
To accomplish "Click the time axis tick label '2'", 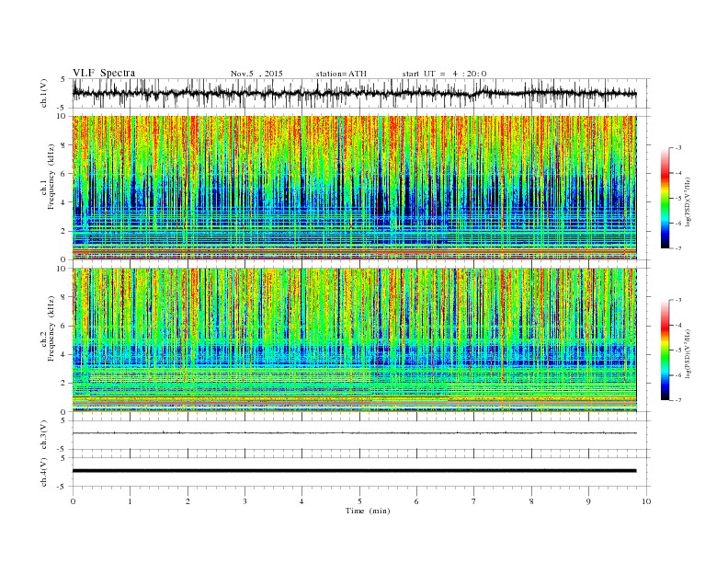I will [x=188, y=501].
